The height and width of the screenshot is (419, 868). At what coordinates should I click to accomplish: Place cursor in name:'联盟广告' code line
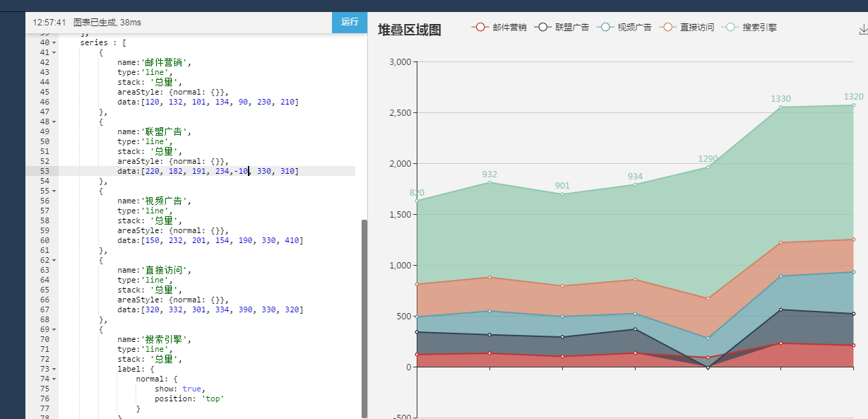(154, 131)
